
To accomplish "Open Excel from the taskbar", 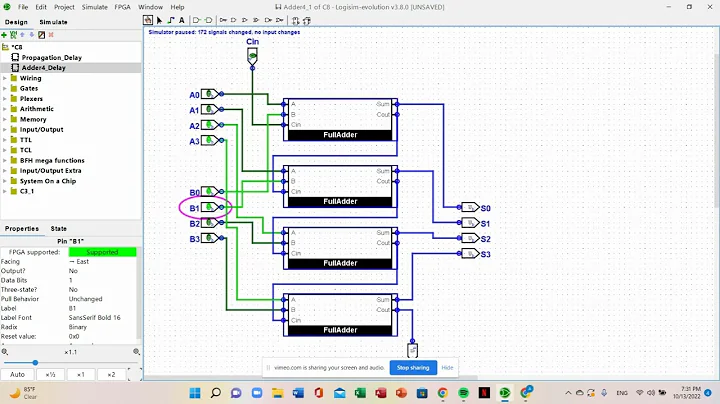I will (x=360, y=393).
